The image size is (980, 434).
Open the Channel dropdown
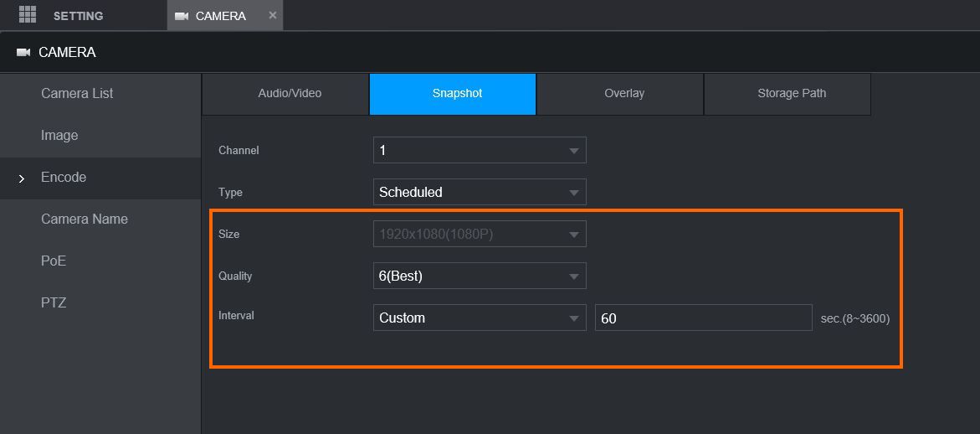[x=479, y=151]
